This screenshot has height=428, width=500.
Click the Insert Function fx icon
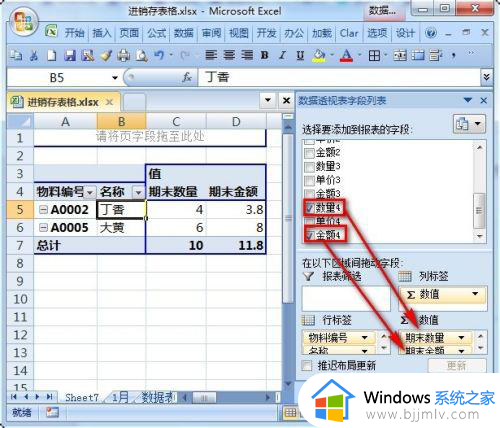(x=187, y=77)
